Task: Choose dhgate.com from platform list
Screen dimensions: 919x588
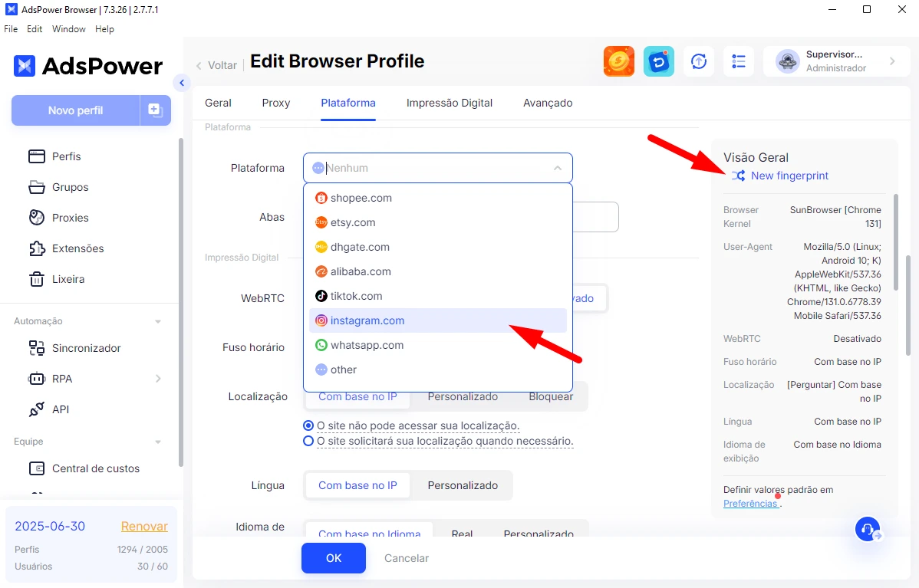Action: click(x=438, y=247)
